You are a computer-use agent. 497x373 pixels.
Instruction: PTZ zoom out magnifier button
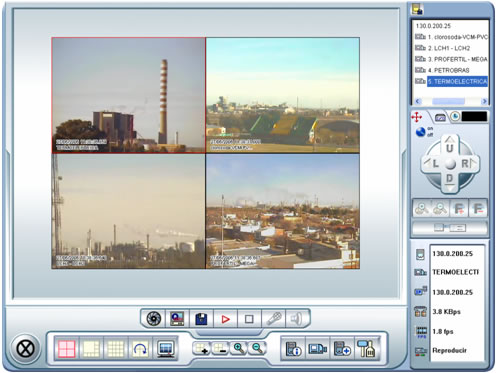pos(440,209)
